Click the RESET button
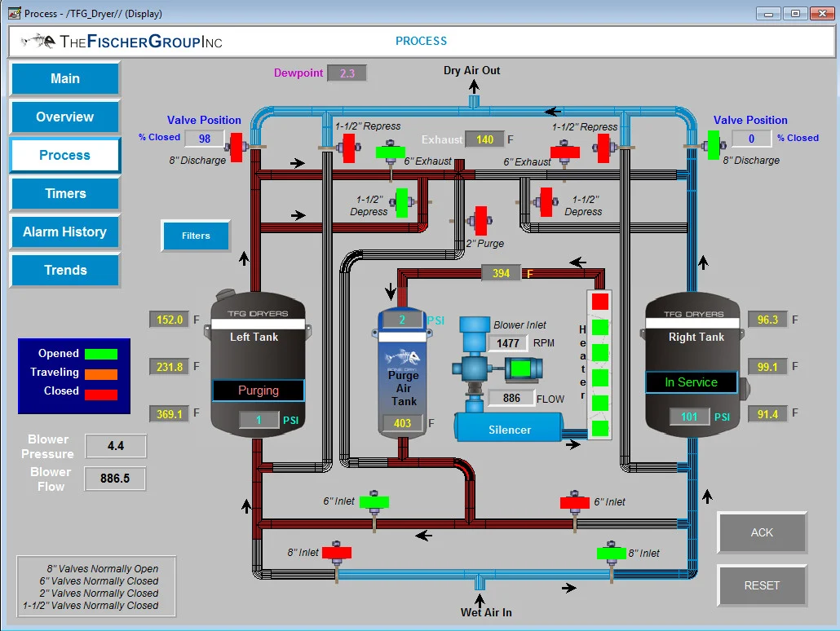The width and height of the screenshot is (840, 631). [762, 585]
